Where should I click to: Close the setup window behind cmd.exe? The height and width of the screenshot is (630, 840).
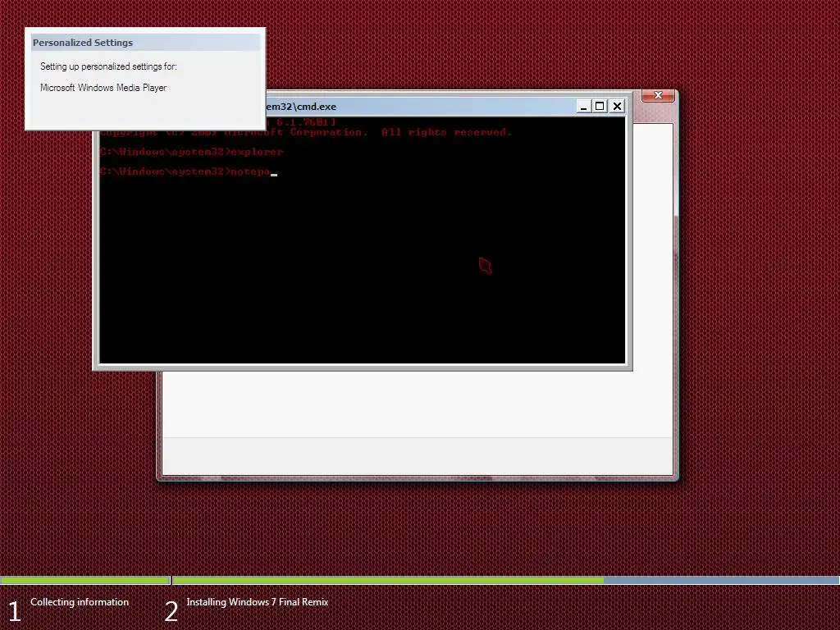pos(658,95)
